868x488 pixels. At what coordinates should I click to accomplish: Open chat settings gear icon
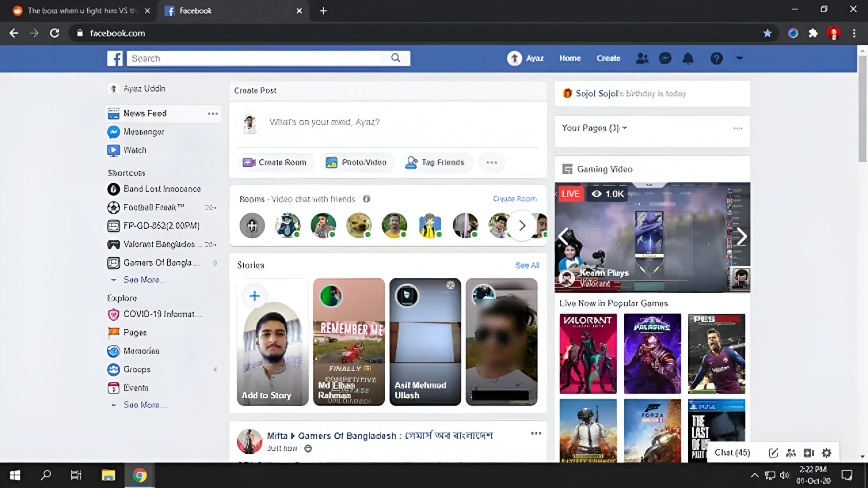pyautogui.click(x=826, y=453)
